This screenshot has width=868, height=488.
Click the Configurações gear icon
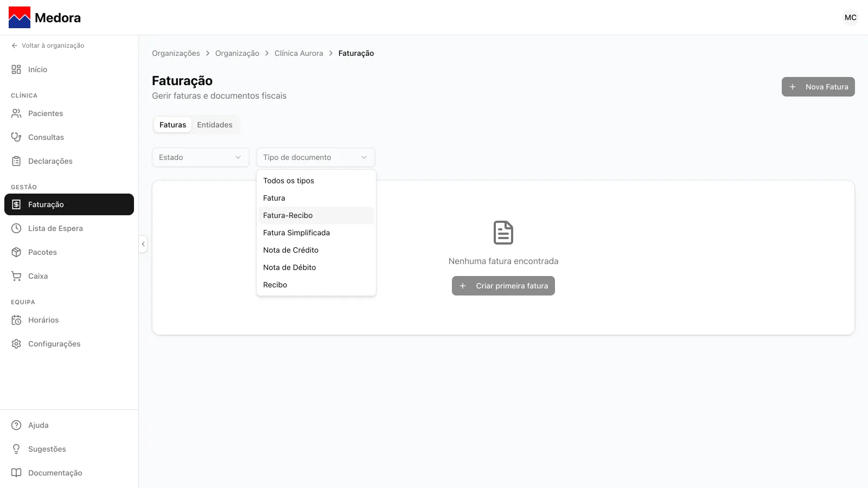tap(16, 344)
